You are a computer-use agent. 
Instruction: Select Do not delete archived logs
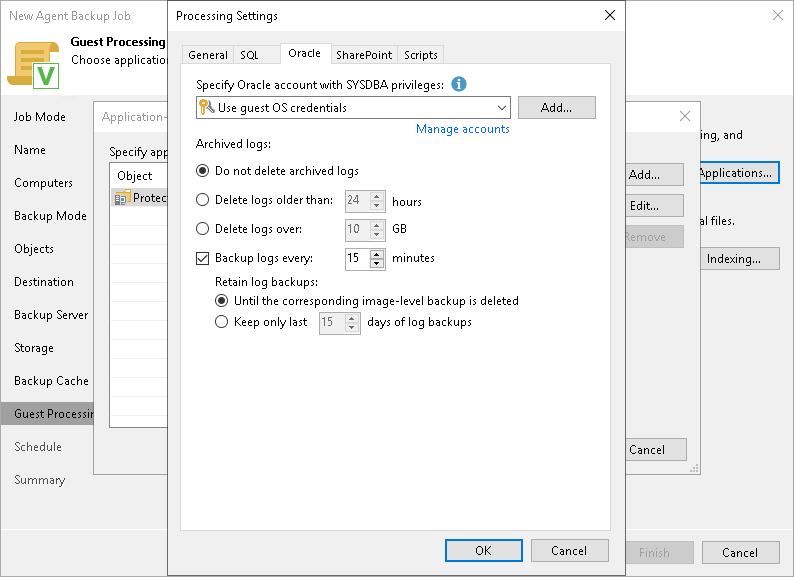tap(203, 171)
